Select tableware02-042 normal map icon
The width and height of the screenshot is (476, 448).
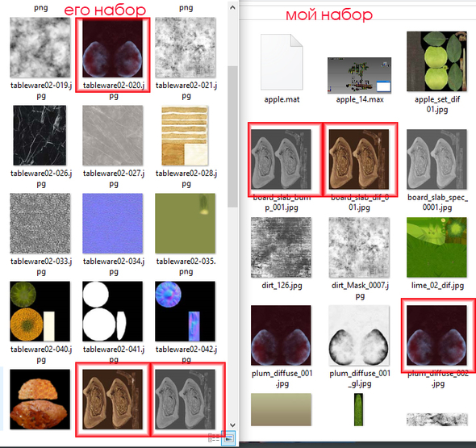(185, 311)
